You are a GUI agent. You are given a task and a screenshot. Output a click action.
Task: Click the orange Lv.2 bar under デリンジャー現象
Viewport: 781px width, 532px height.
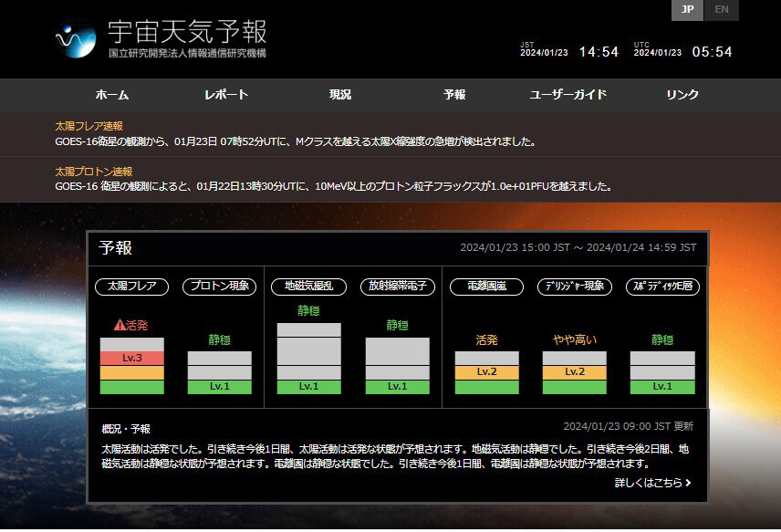pyautogui.click(x=575, y=372)
